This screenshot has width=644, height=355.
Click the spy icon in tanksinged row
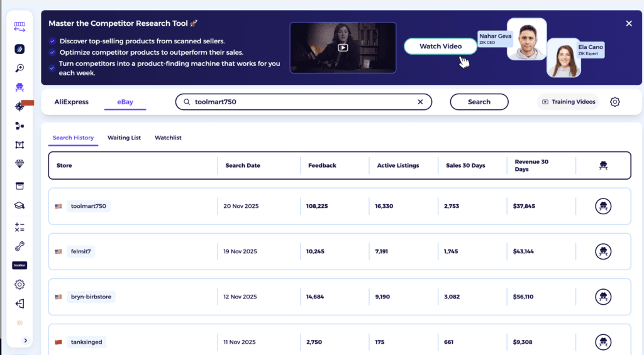coord(603,342)
